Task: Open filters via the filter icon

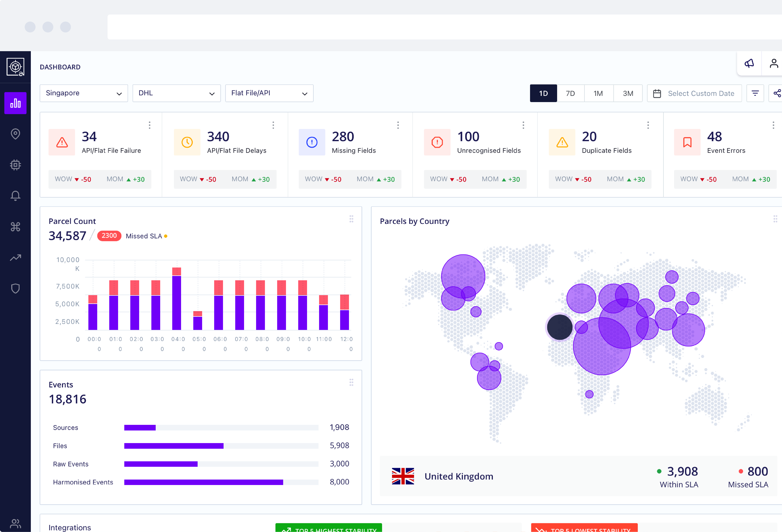Action: (755, 93)
